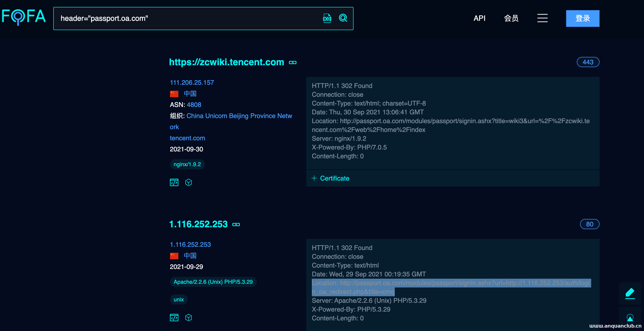
Task: Click the pencil feedback icon
Action: tap(630, 293)
